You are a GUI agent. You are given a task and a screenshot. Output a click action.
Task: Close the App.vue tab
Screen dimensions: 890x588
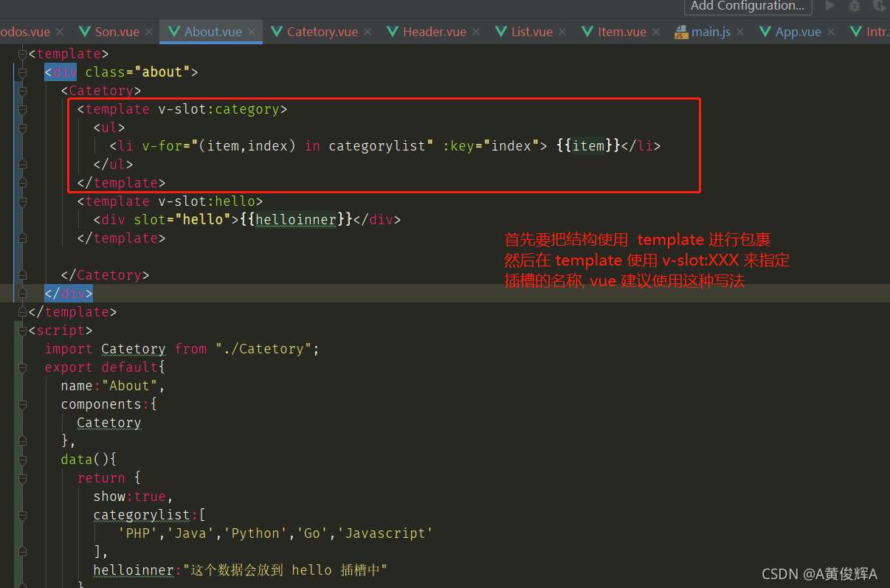[832, 32]
